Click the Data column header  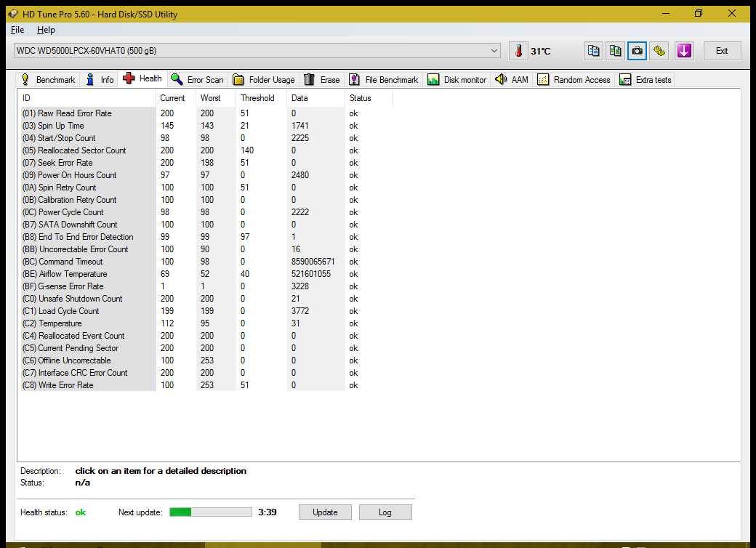[x=315, y=98]
